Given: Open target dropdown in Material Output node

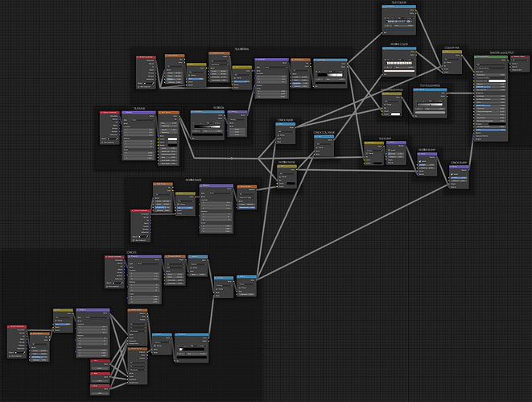Looking at the screenshot, I should (520, 60).
